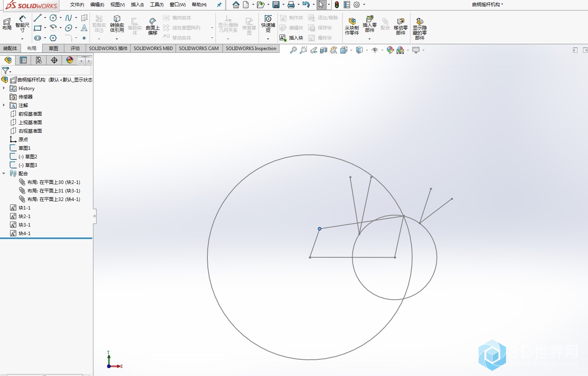Viewport: 588px width, 376px height.
Task: Open the Circle tool dropdown arrow
Action: (60, 18)
